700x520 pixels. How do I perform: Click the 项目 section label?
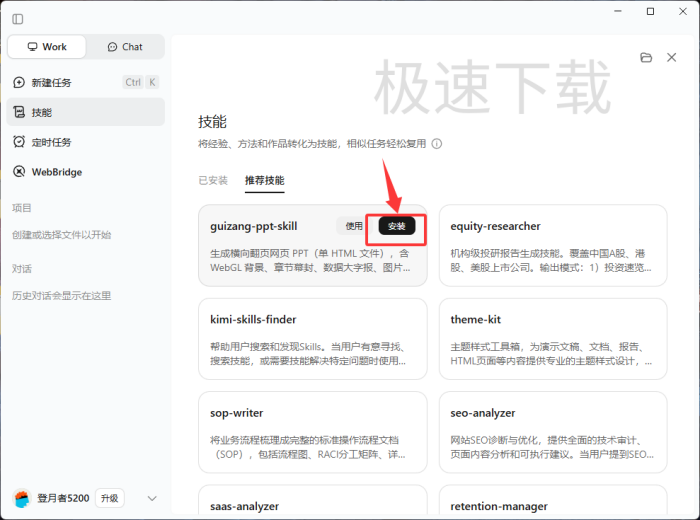click(21, 208)
